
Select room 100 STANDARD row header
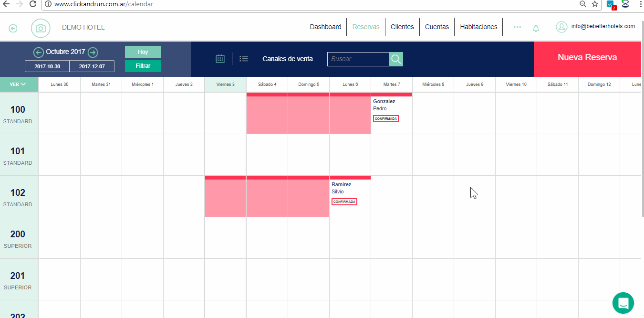18,114
